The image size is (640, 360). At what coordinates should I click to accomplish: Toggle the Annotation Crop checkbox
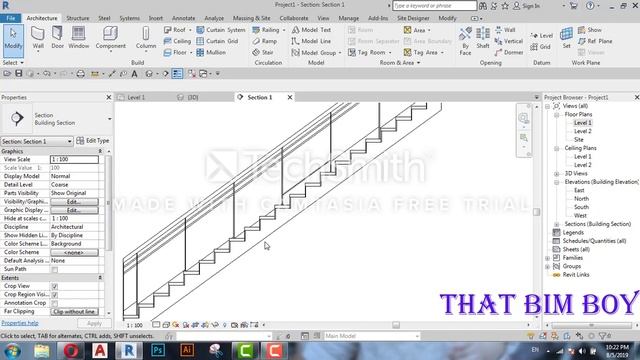[55, 303]
